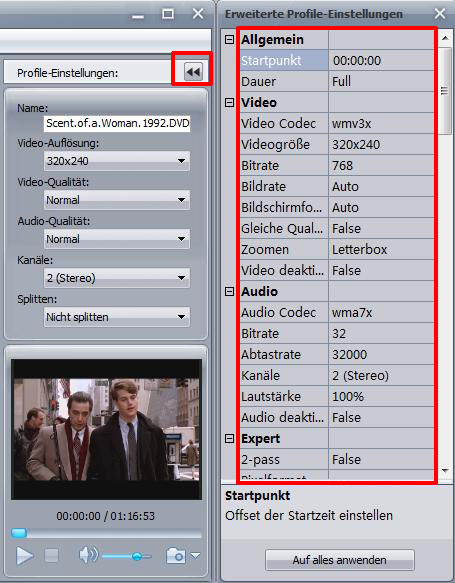Open the Audio-Qualität dropdown

[117, 239]
